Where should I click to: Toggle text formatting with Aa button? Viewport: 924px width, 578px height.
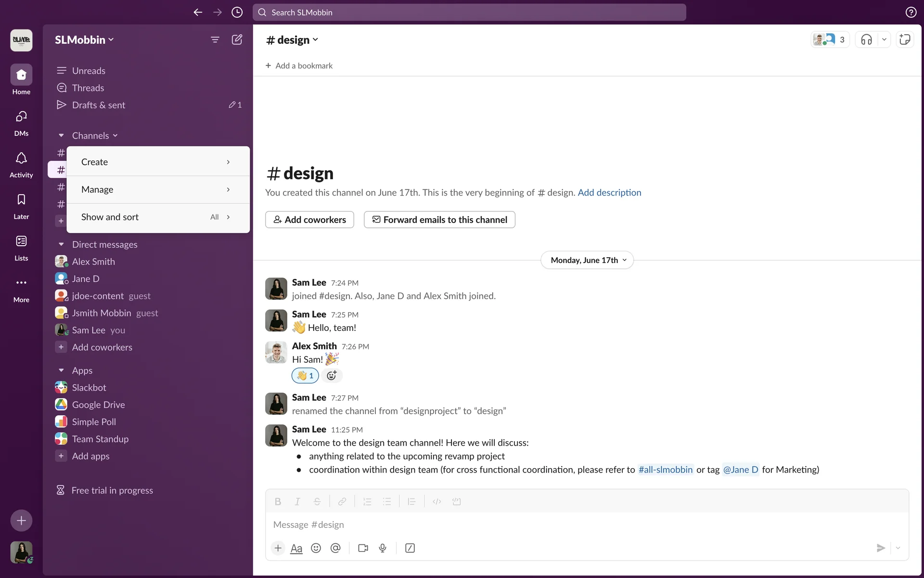pos(296,548)
